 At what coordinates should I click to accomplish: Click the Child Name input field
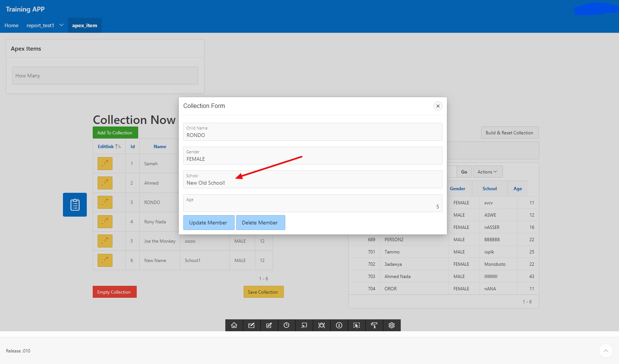pos(312,135)
